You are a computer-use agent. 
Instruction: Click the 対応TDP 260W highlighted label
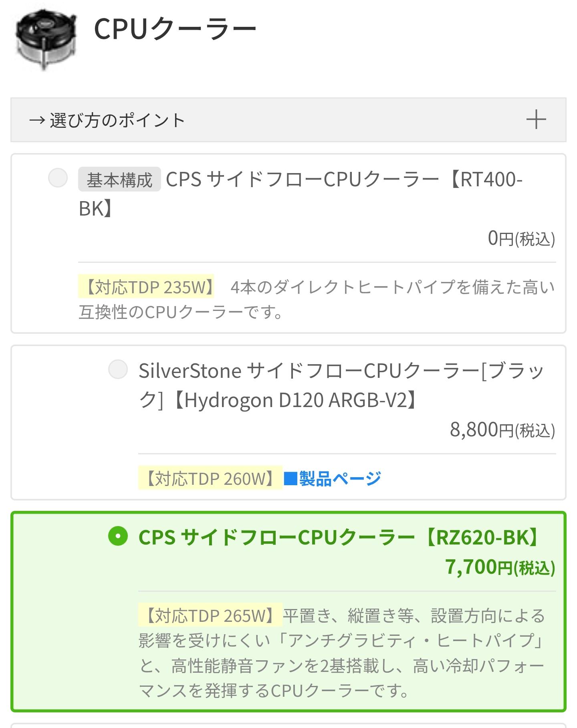[x=210, y=478]
